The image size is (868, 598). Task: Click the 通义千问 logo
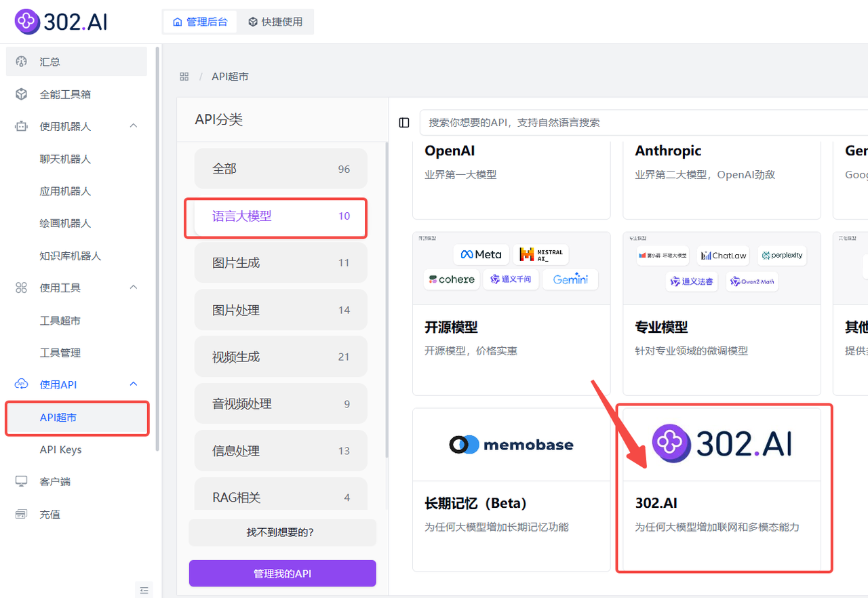[511, 279]
